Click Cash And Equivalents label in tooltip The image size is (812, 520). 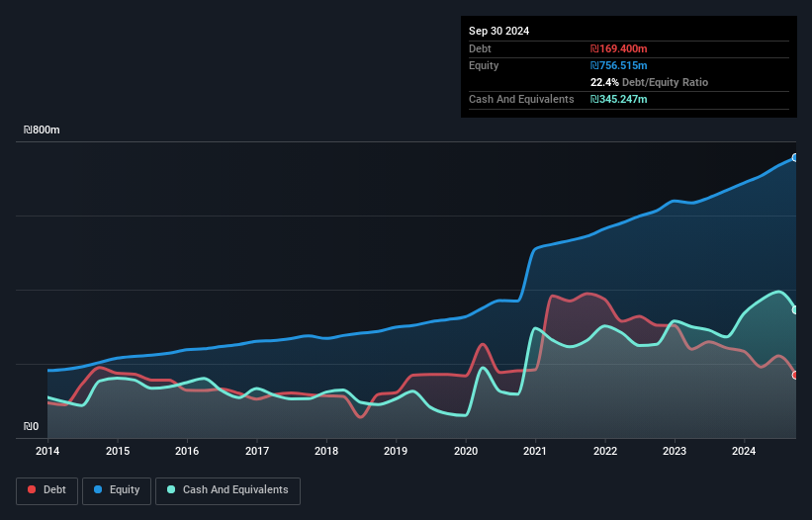521,99
